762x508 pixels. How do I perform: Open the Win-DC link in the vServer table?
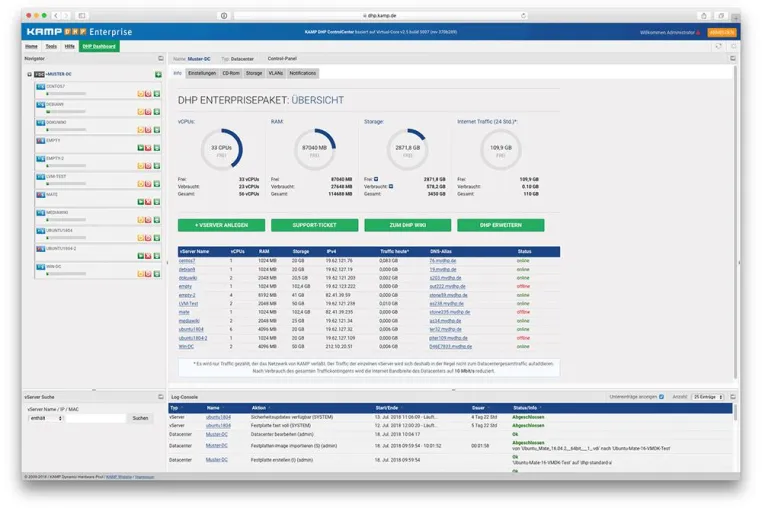point(186,347)
